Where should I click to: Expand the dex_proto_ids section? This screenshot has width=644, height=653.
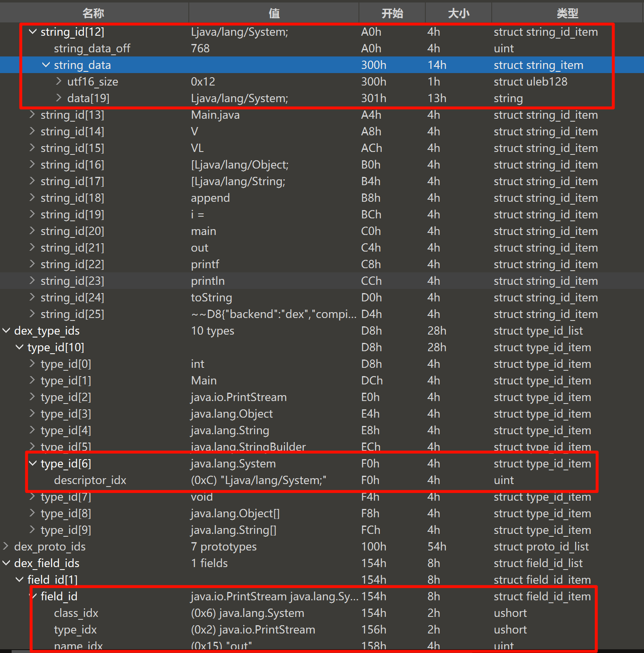point(6,546)
